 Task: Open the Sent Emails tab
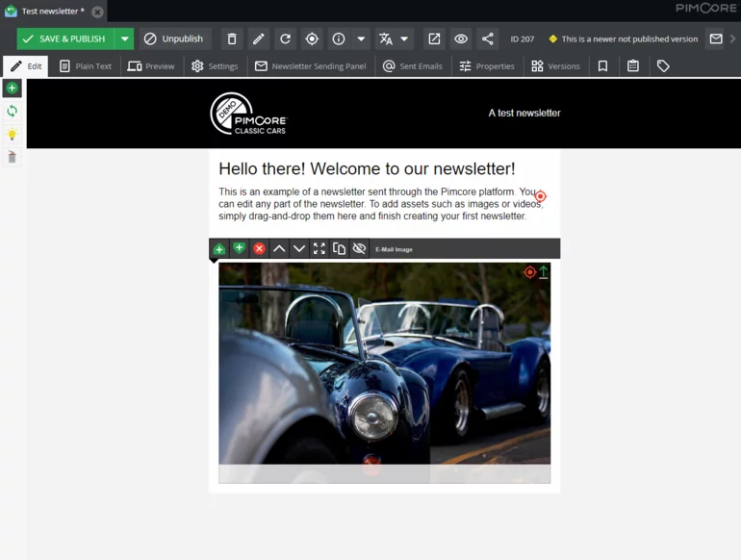pos(413,66)
